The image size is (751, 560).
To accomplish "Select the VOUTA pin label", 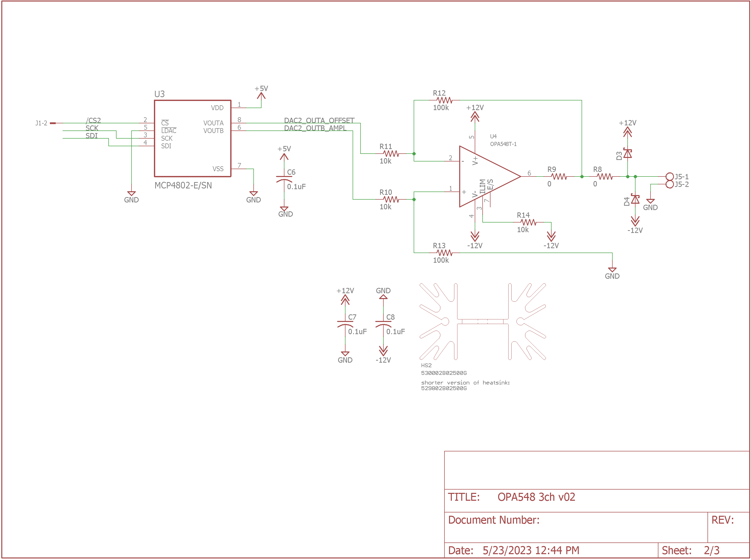I will click(x=213, y=123).
